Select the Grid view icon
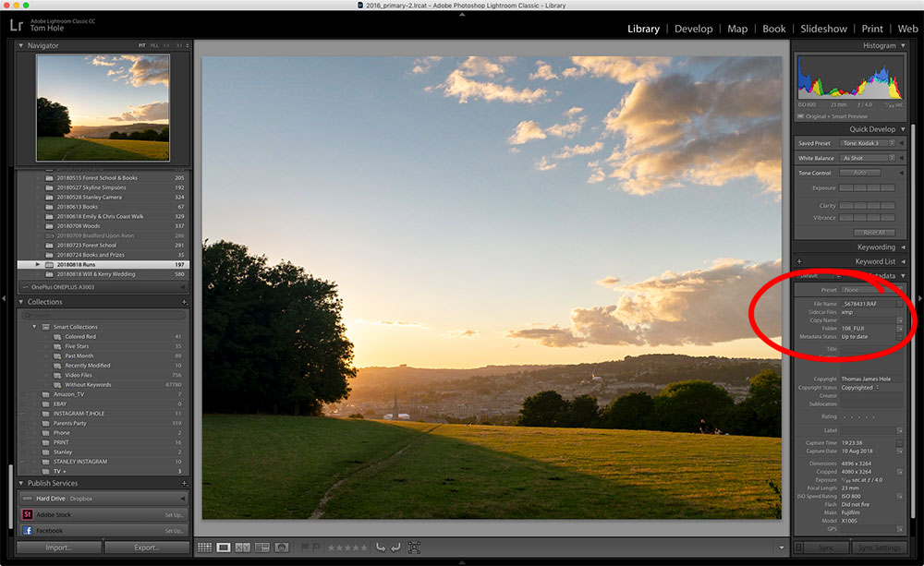924x566 pixels. [x=204, y=547]
